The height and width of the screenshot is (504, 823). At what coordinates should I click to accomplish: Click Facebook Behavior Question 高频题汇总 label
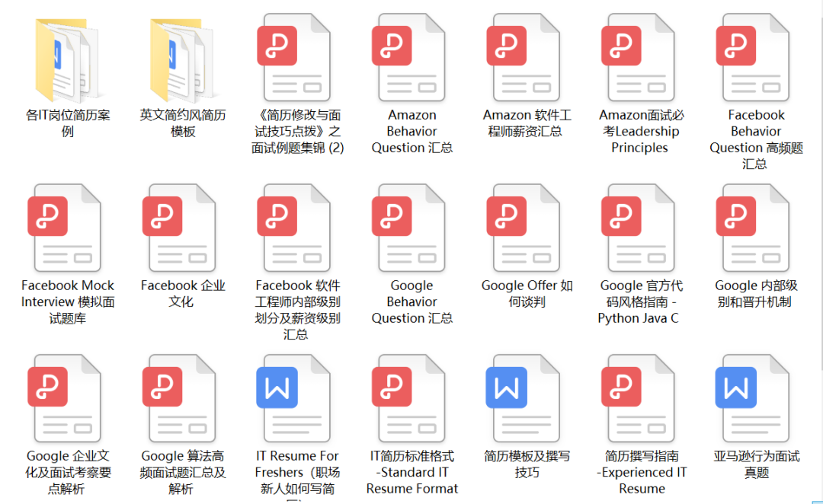pyautogui.click(x=757, y=139)
